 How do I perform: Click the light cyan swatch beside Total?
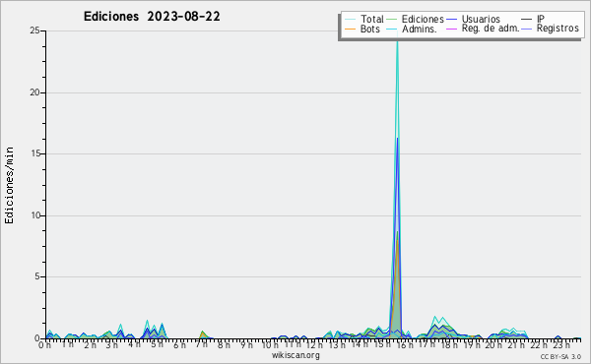click(350, 20)
